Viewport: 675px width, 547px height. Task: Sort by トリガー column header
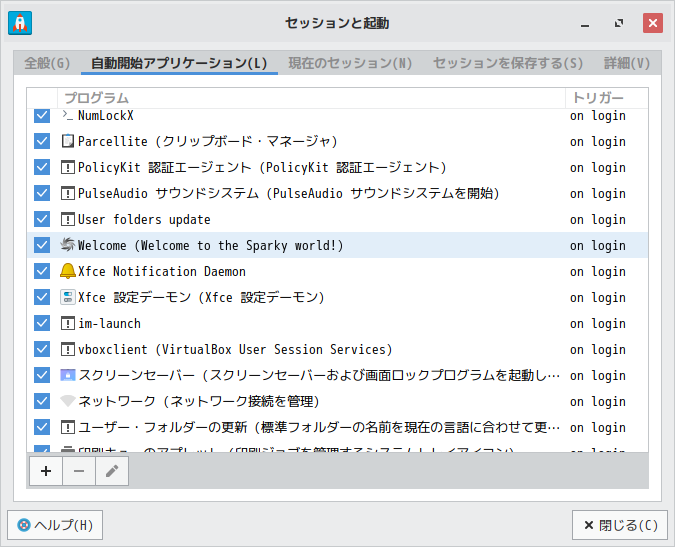click(x=607, y=98)
